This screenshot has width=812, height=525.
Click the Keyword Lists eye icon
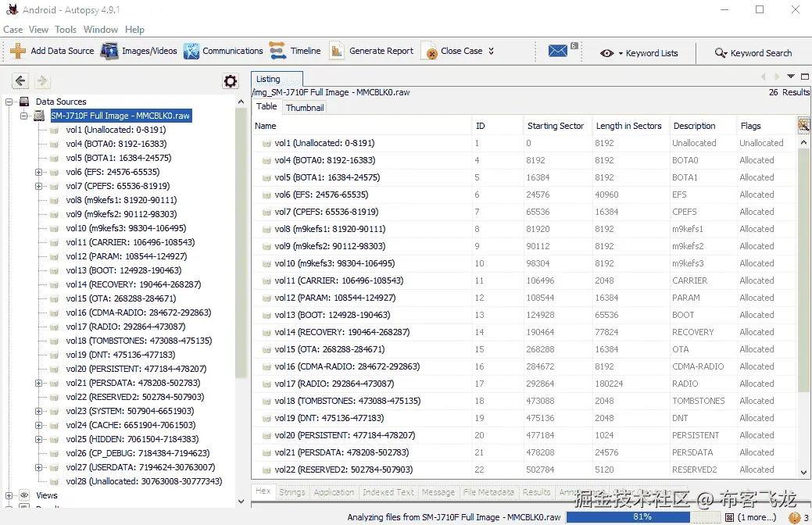click(607, 53)
